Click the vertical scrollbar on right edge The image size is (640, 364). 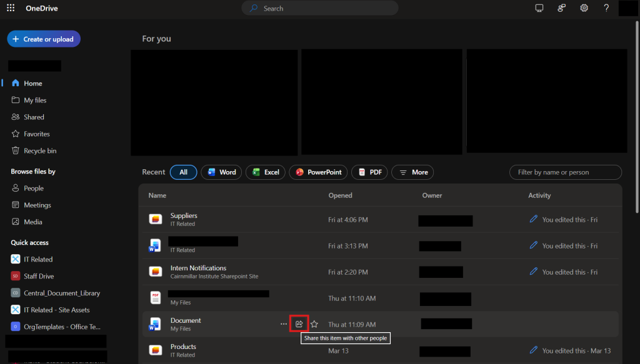point(637,116)
